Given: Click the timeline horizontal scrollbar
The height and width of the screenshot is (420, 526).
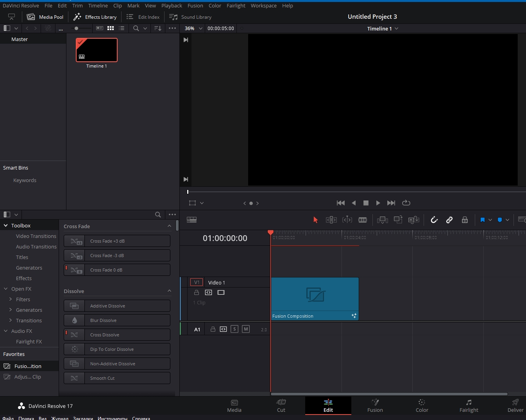Looking at the screenshot, I should click(x=389, y=394).
